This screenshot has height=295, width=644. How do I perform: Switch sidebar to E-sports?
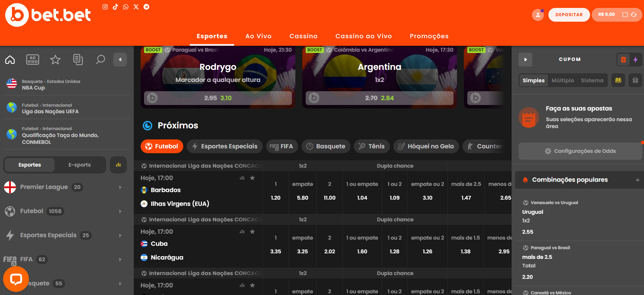coord(79,165)
